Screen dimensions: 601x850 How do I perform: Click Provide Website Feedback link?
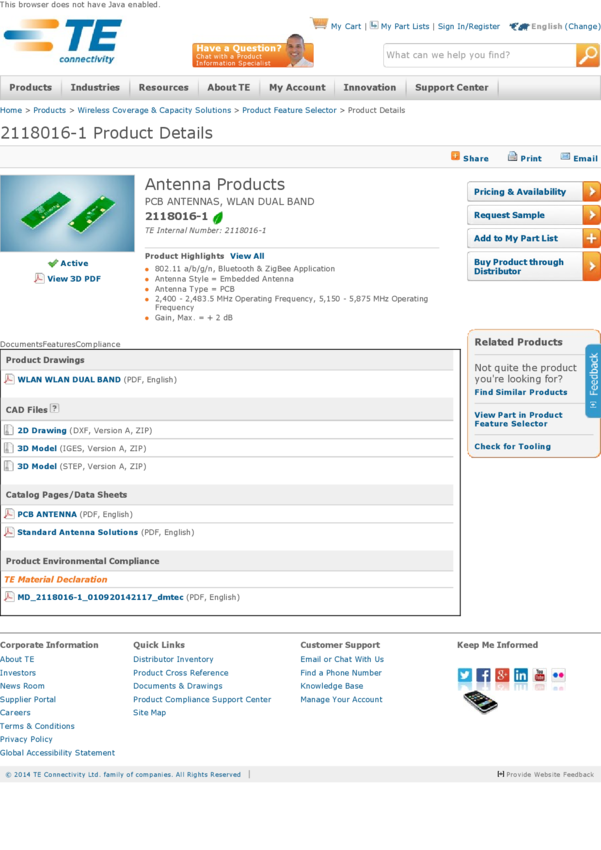click(546, 774)
